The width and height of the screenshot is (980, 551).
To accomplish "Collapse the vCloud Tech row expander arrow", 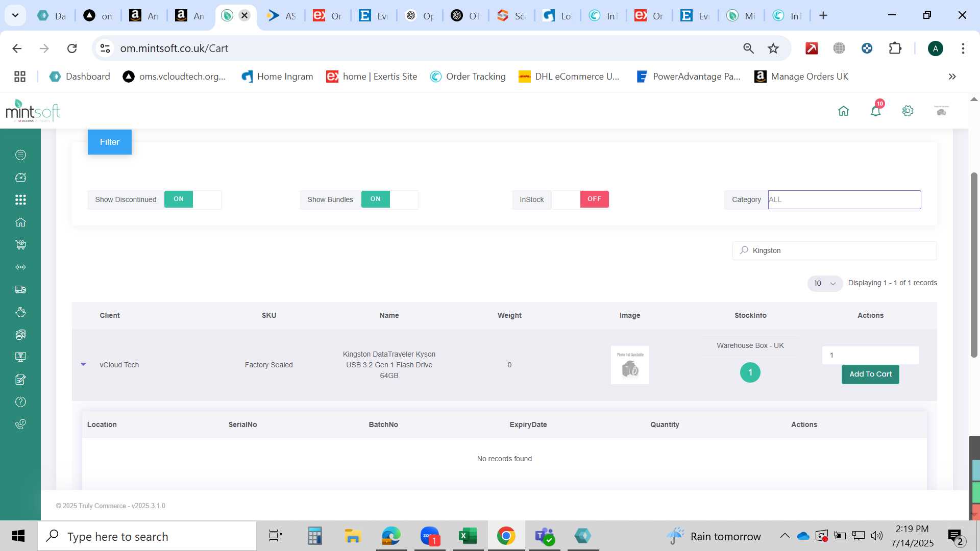I will (83, 364).
